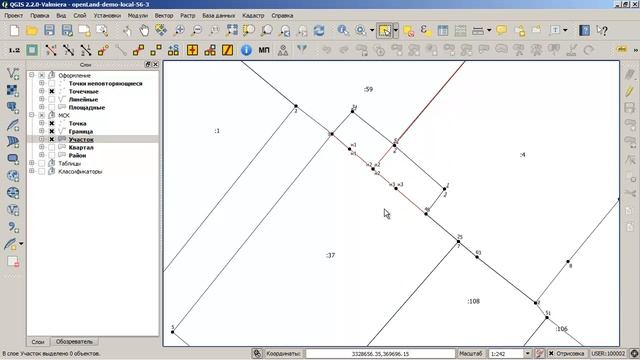
Task: Close the Слои panel
Action: [x=155, y=64]
